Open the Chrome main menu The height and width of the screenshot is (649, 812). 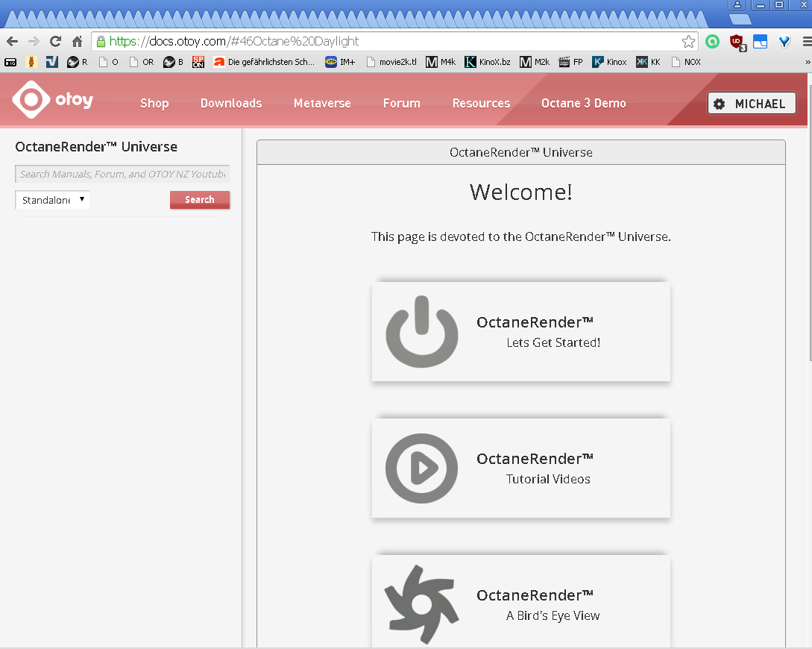pyautogui.click(x=807, y=42)
